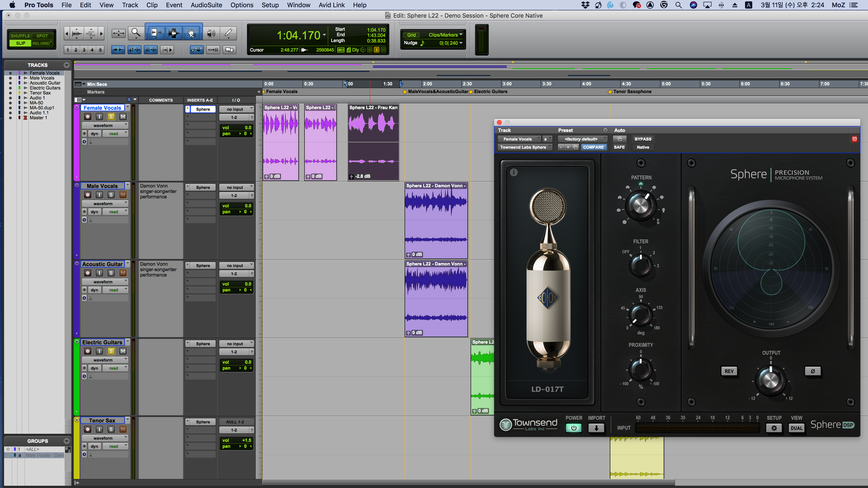Mute the Male Vocals track
Viewport: 868px width, 488px height.
click(x=123, y=195)
